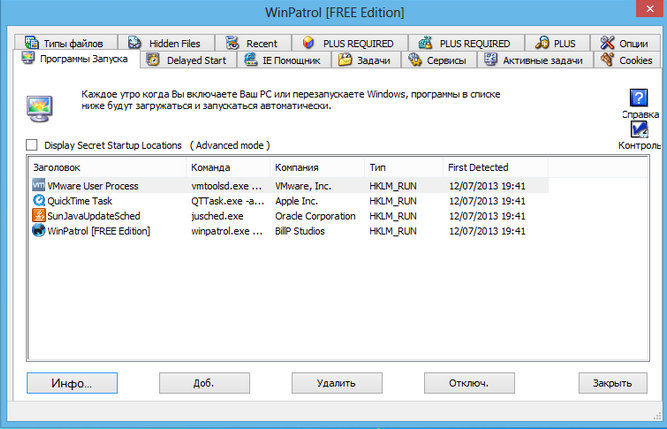Sort by Команда column header

[x=228, y=168]
